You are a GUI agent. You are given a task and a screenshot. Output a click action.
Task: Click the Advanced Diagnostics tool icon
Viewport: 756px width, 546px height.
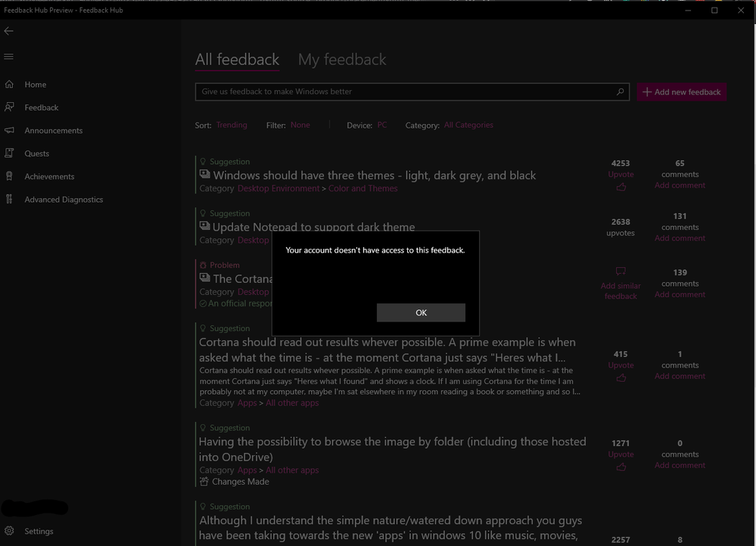point(9,199)
